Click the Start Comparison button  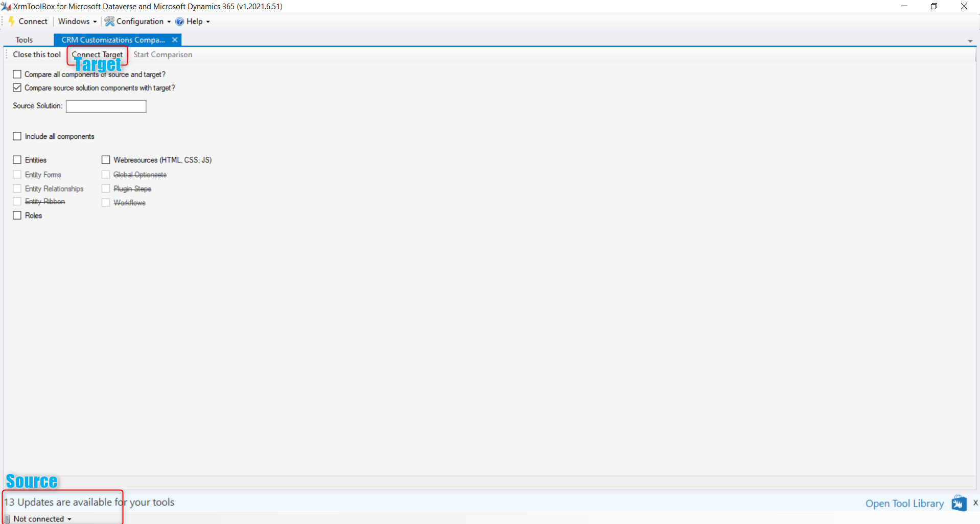pos(162,55)
